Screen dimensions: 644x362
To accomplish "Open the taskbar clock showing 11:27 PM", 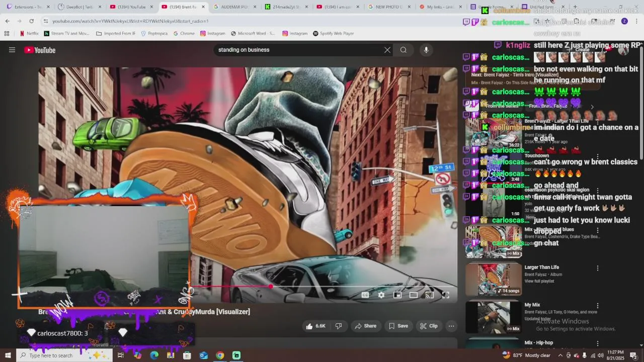I will click(615, 355).
